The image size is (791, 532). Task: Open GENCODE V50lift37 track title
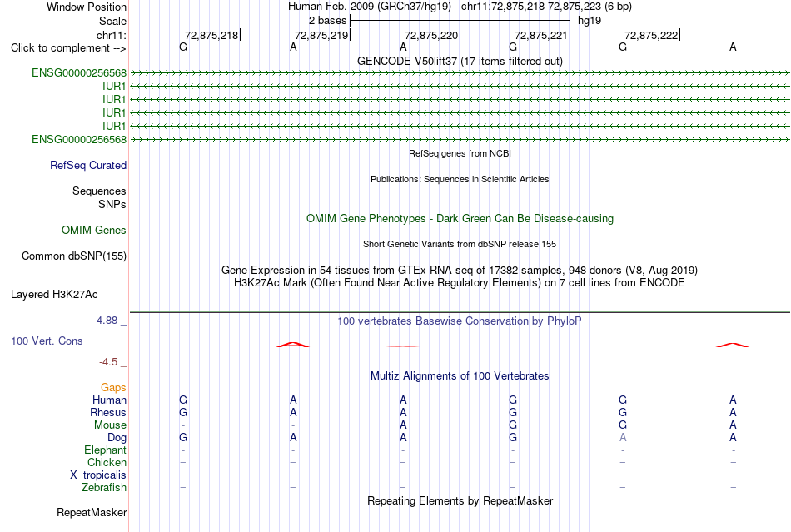click(x=460, y=61)
